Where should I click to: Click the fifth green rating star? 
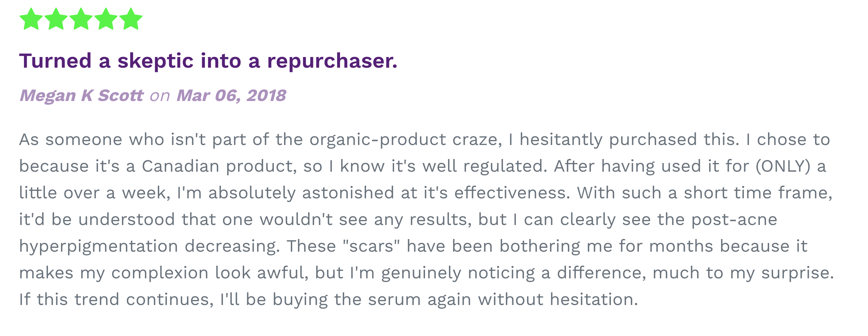pos(131,19)
